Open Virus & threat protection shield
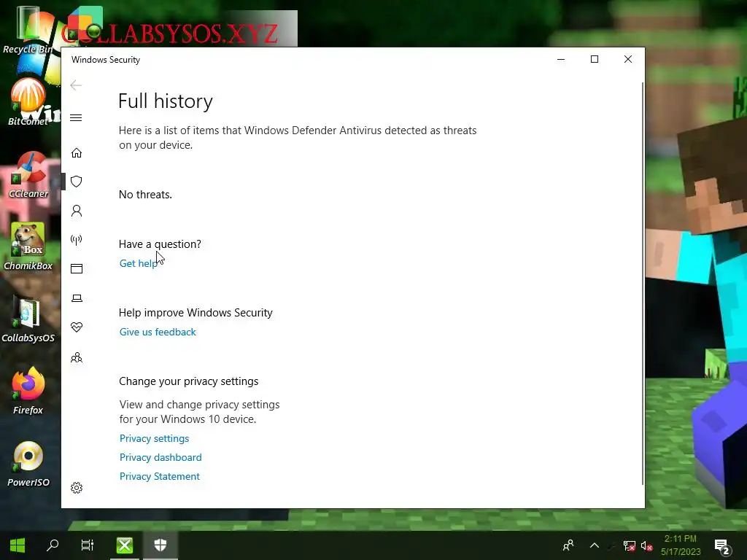 tap(76, 182)
